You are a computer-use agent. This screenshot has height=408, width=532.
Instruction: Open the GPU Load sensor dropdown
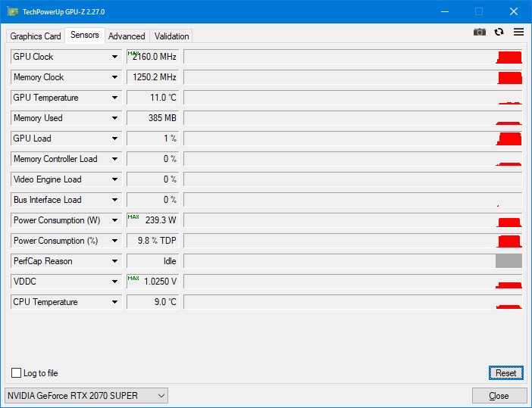pos(114,139)
